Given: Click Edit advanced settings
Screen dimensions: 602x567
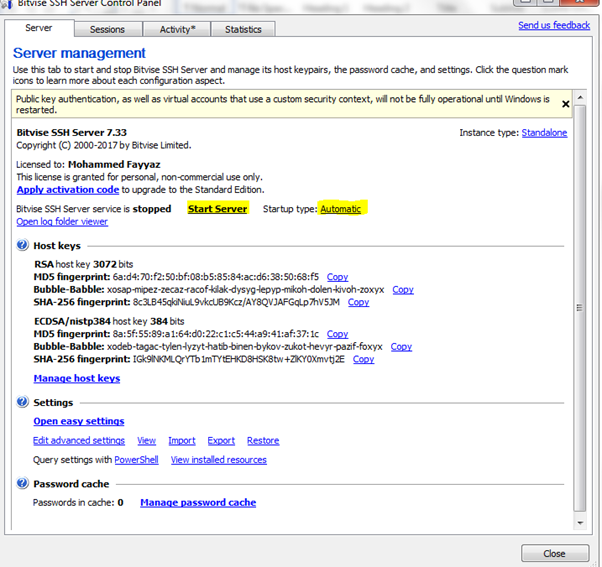Looking at the screenshot, I should [79, 441].
